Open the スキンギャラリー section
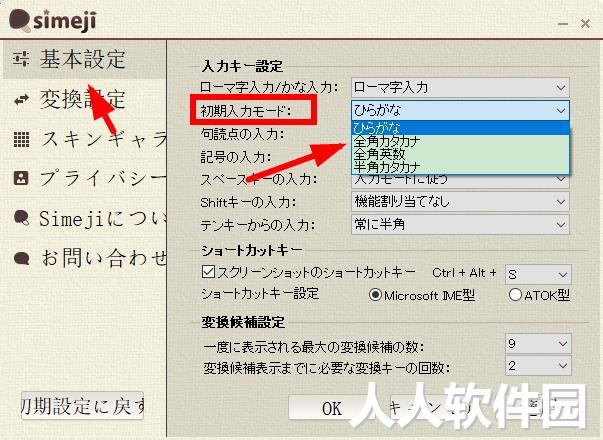603x440 pixels. pos(85,139)
